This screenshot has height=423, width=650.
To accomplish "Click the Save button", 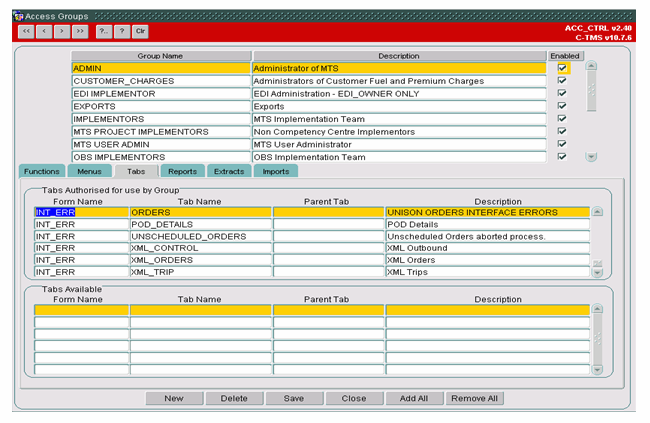I will pos(294,398).
